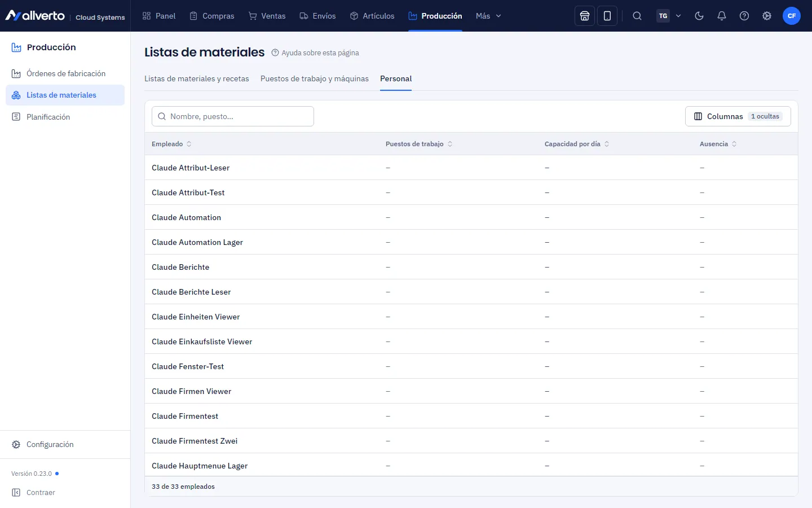Open CF user avatar menu
The image size is (812, 508).
click(x=792, y=16)
